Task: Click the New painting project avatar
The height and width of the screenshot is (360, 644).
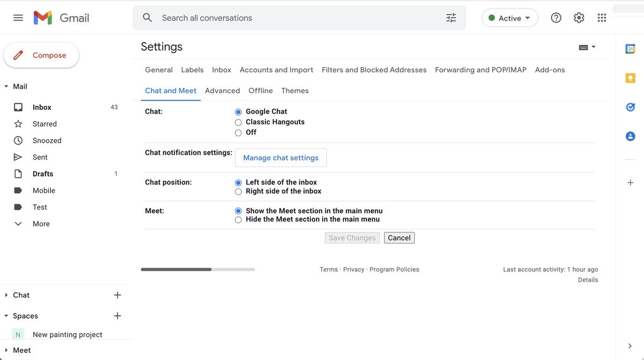Action: (18, 334)
